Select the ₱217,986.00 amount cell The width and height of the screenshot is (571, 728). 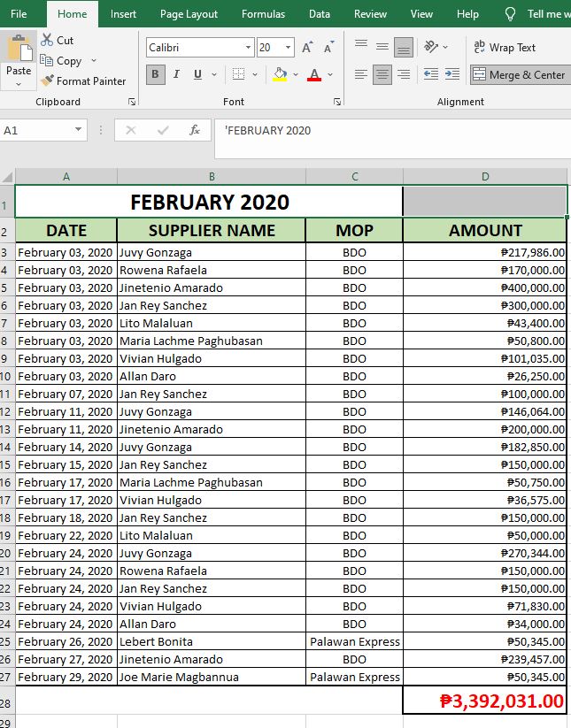click(x=485, y=253)
